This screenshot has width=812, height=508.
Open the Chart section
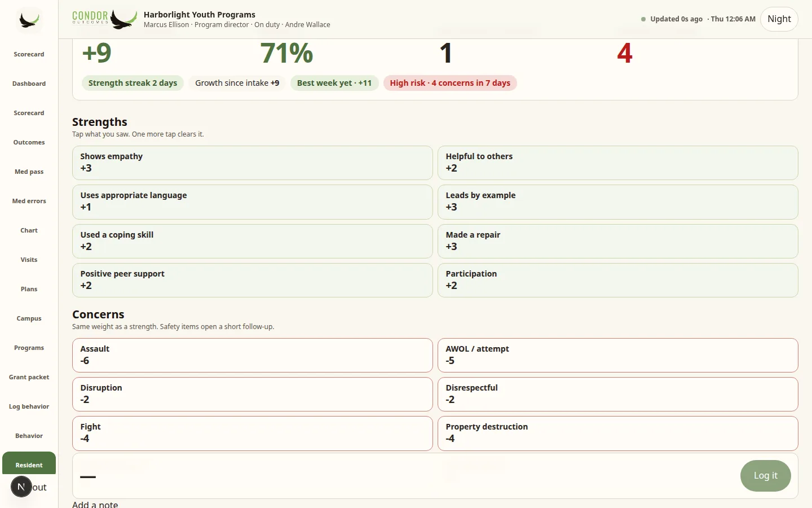[29, 230]
